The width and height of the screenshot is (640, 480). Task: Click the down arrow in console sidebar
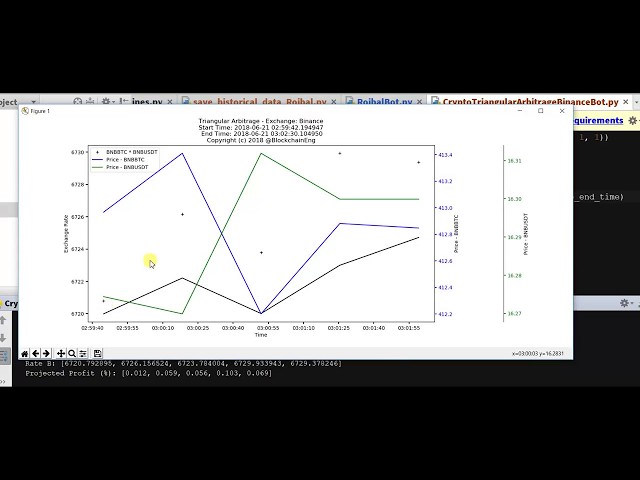point(3,338)
